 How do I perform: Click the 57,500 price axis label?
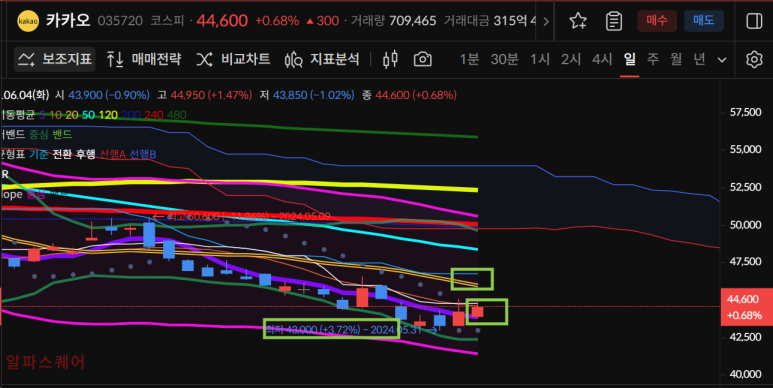tap(745, 112)
